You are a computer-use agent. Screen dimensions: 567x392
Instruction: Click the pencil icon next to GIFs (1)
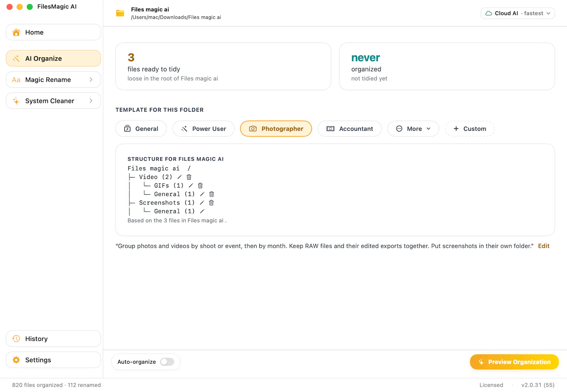click(x=191, y=185)
